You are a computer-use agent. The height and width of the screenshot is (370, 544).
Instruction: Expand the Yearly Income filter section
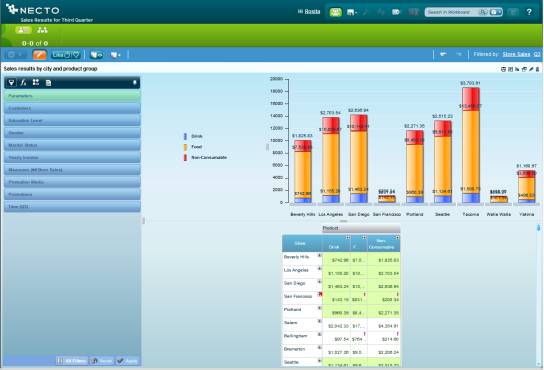[72, 158]
